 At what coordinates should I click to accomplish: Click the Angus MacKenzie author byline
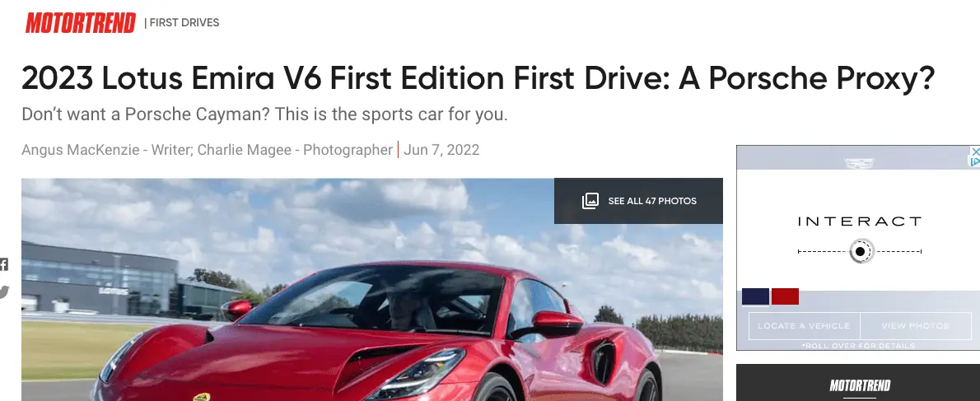[x=80, y=150]
